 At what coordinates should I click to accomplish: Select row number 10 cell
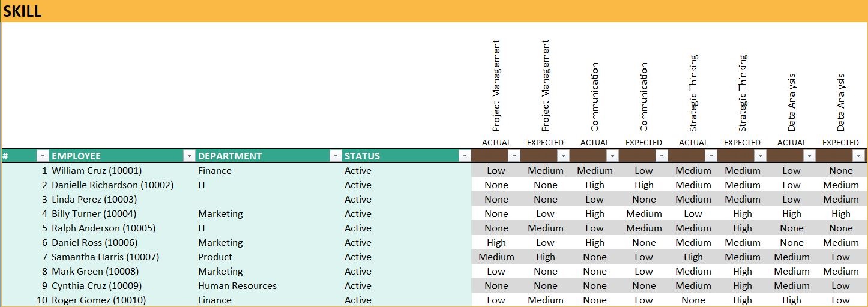click(25, 300)
